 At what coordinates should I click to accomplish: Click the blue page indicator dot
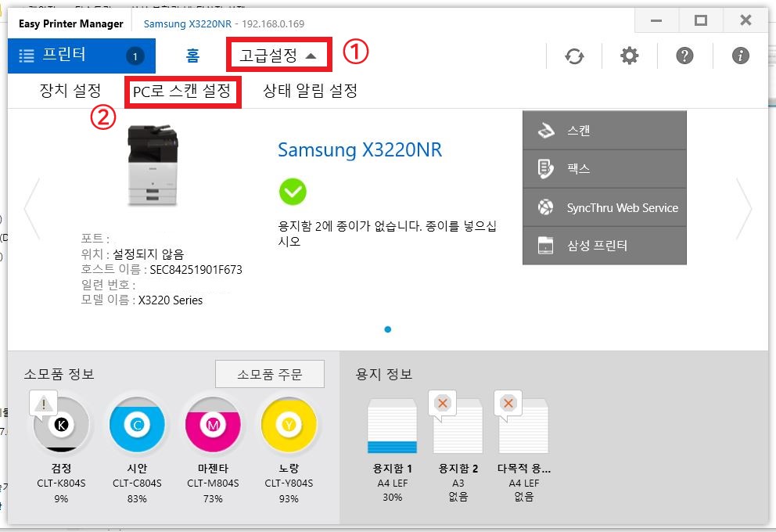click(388, 329)
